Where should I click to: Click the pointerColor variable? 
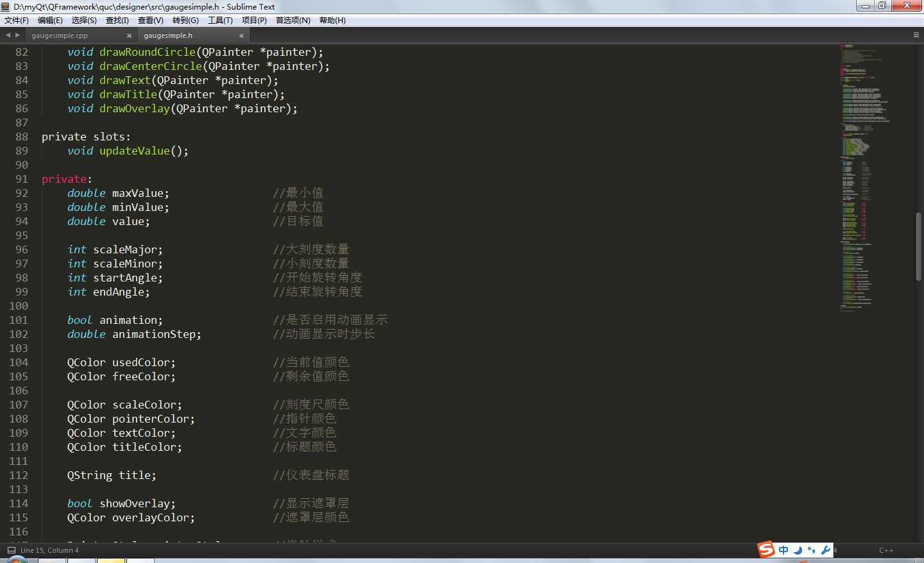click(x=151, y=419)
